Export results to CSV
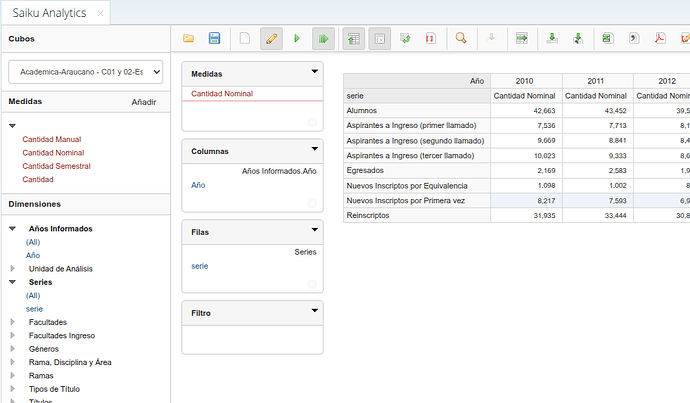 pos(634,38)
